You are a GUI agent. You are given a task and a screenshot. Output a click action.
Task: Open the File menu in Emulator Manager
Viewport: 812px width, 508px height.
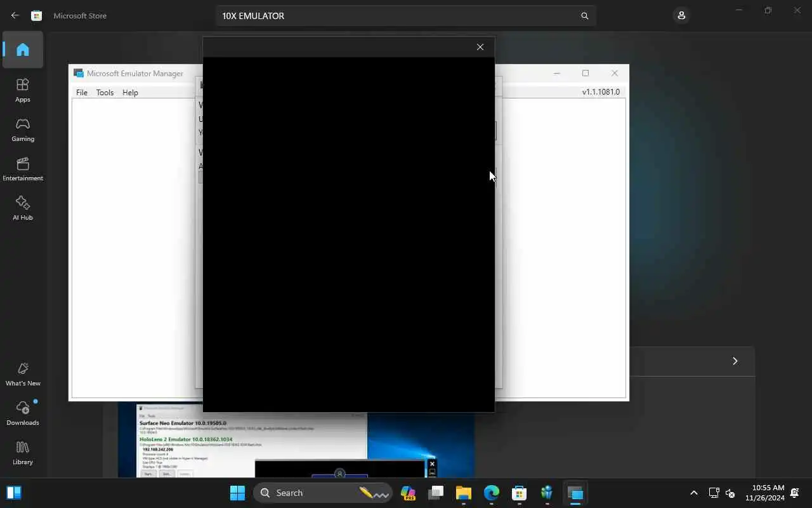coord(82,92)
